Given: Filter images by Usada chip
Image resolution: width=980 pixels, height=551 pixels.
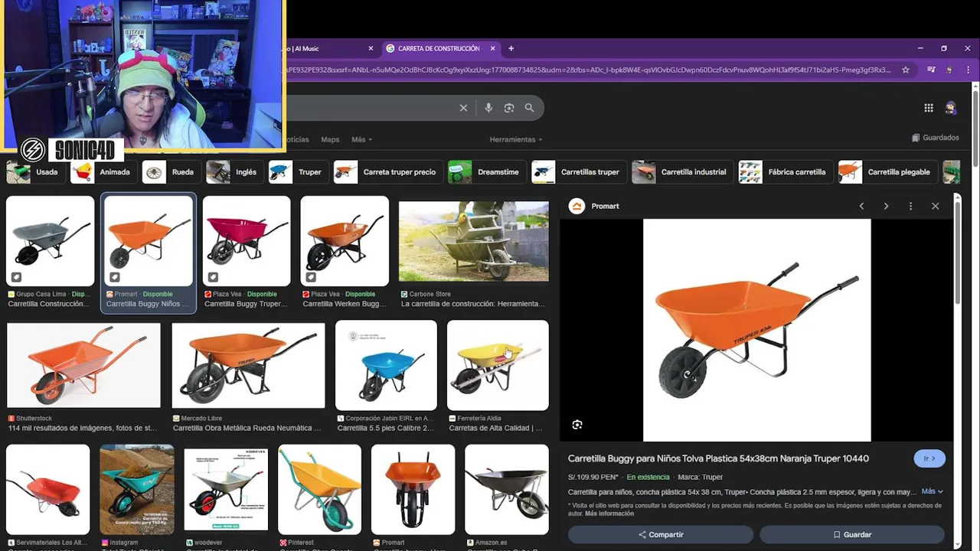Looking at the screenshot, I should point(35,172).
